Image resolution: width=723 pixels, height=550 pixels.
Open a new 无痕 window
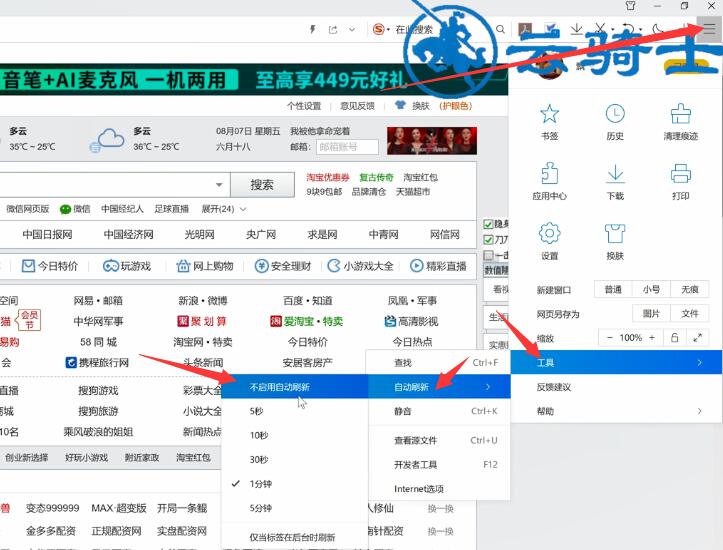(x=689, y=289)
